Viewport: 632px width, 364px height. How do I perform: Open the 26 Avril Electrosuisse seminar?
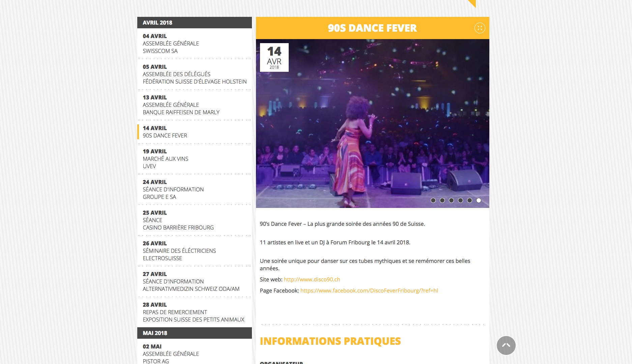pos(195,251)
